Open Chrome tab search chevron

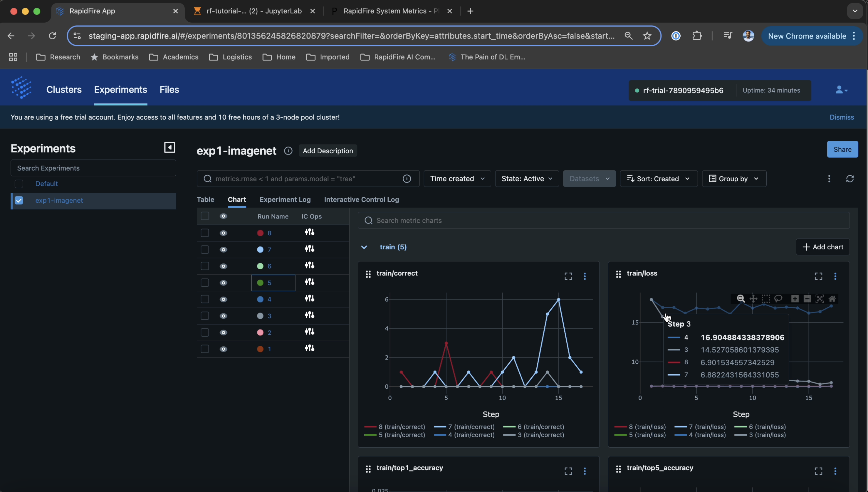pyautogui.click(x=855, y=11)
